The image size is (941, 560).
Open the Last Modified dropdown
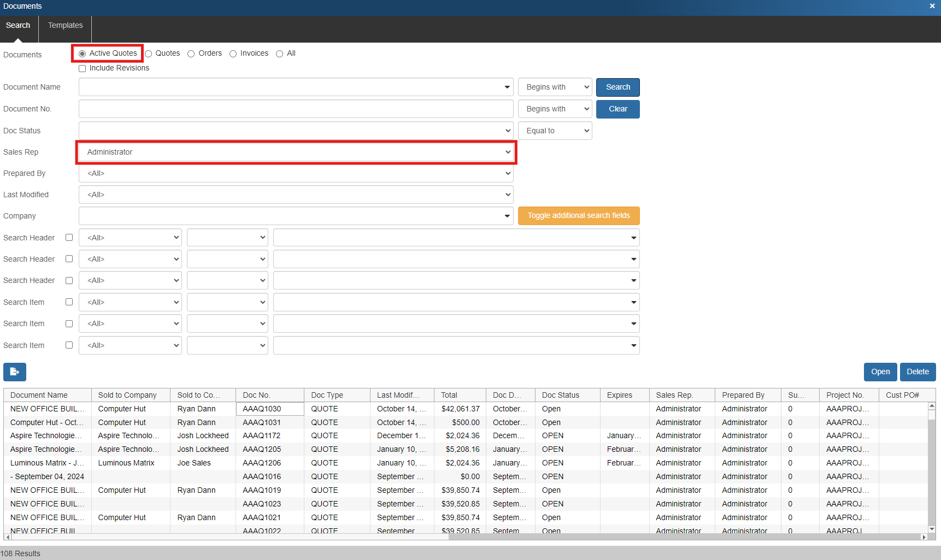(x=296, y=195)
